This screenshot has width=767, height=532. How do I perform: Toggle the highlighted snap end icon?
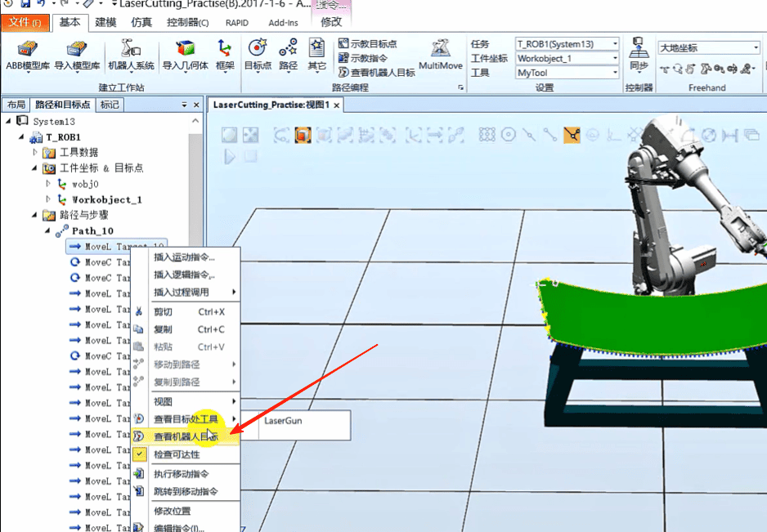coord(572,135)
